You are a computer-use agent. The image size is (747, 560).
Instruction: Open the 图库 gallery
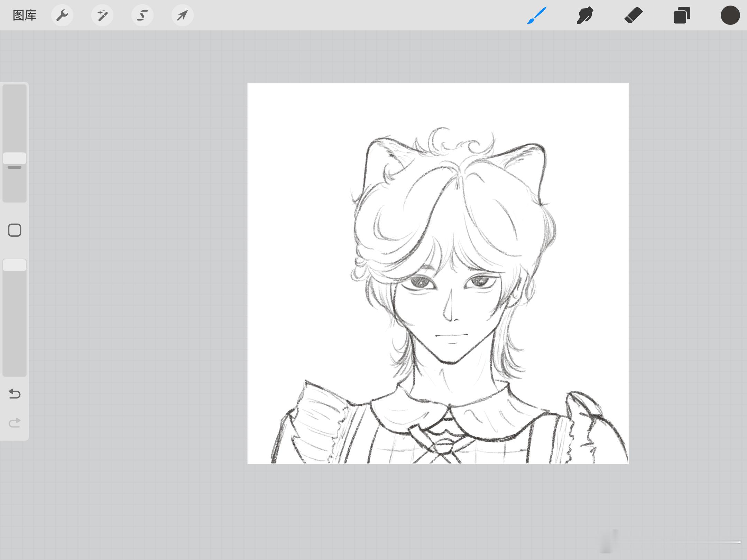coord(25,15)
